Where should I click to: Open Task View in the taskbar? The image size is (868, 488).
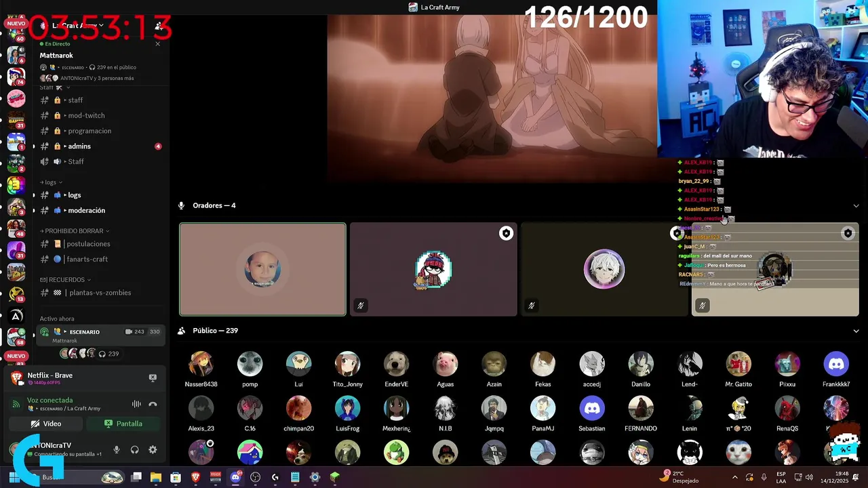pyautogui.click(x=136, y=477)
